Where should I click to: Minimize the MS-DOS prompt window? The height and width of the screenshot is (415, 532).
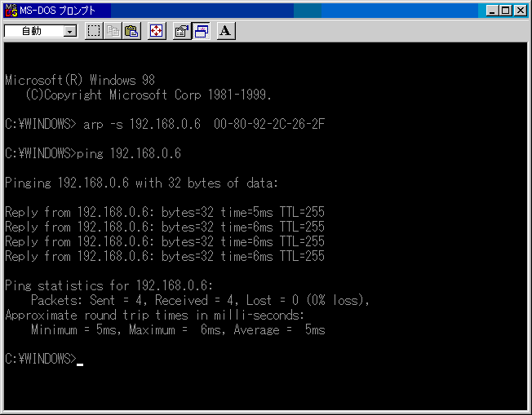(492, 11)
